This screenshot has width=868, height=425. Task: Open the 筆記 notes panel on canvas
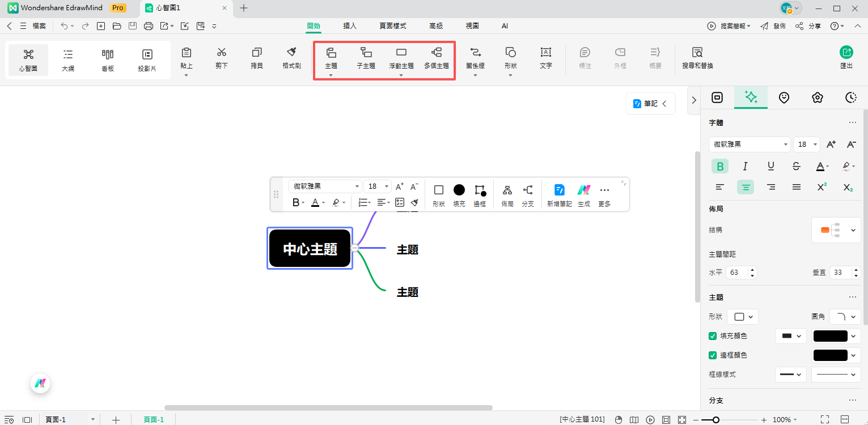[649, 103]
